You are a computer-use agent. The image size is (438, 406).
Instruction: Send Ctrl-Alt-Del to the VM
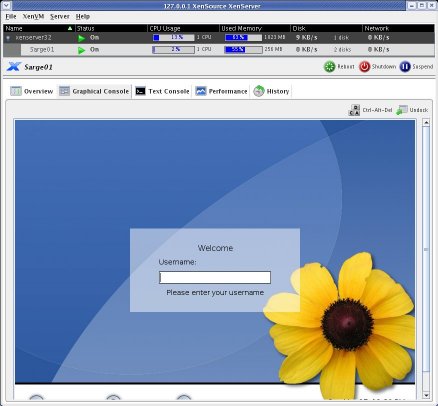point(370,110)
